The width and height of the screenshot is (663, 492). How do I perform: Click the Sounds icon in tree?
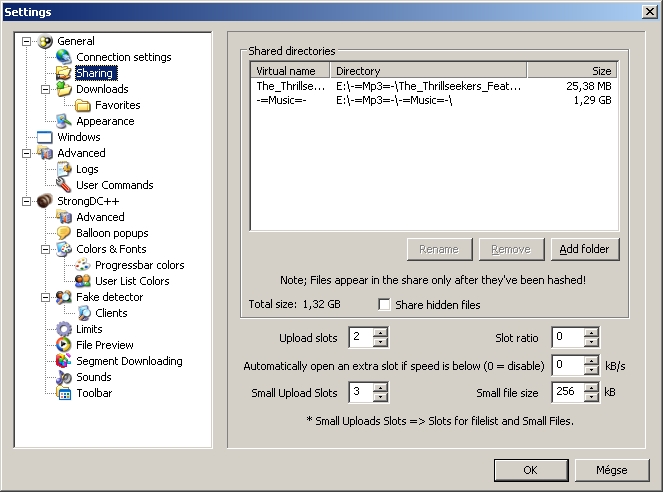tap(64, 377)
